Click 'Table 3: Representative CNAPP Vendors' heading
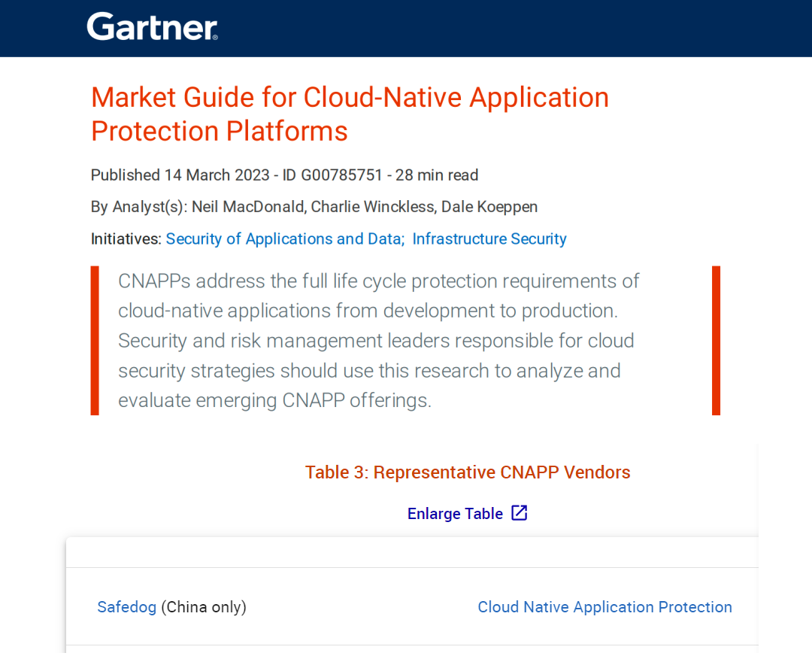This screenshot has height=662, width=812. pyautogui.click(x=468, y=472)
